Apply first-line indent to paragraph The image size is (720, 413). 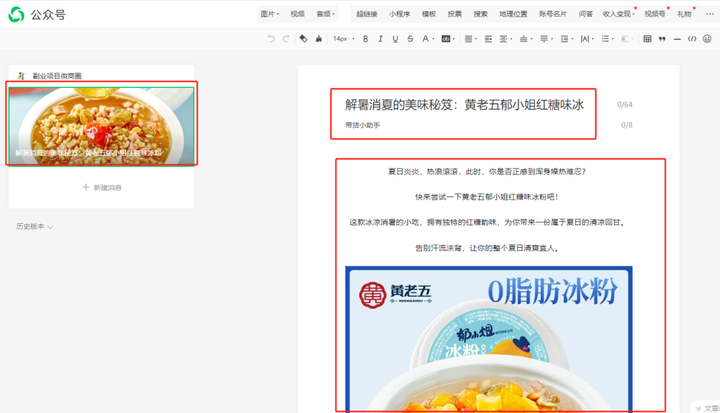point(488,39)
